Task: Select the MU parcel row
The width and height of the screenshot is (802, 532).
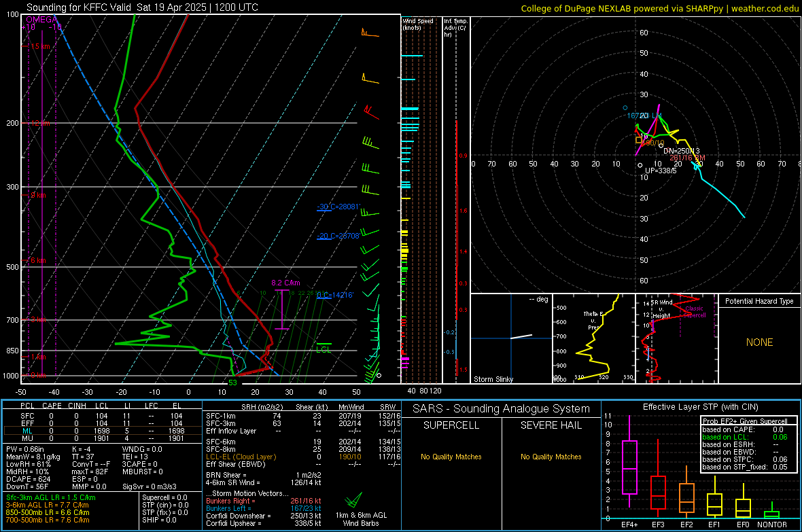Action: (x=101, y=438)
